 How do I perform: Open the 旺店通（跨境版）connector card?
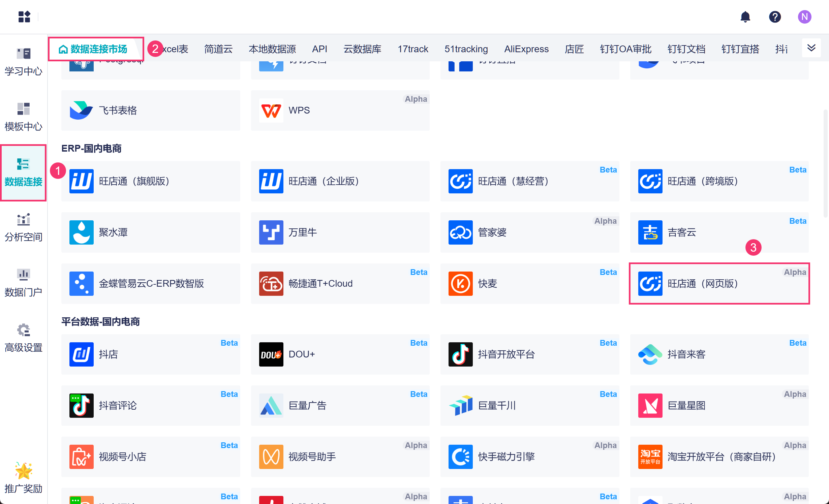pyautogui.click(x=719, y=181)
